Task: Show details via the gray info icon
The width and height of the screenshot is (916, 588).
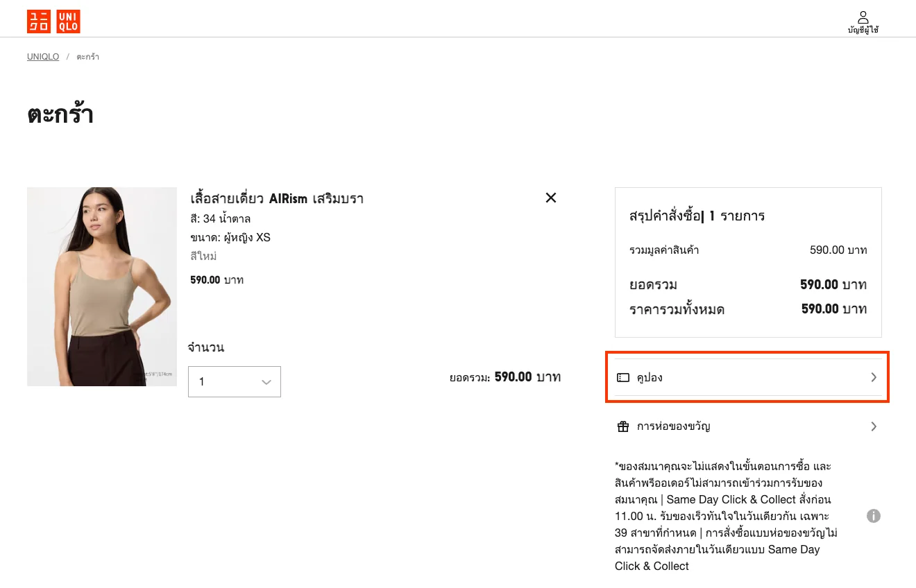Action: coord(874,516)
